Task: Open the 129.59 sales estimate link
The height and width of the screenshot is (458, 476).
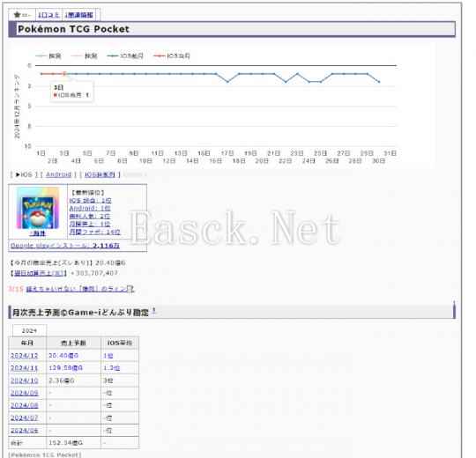Action: (x=65, y=368)
